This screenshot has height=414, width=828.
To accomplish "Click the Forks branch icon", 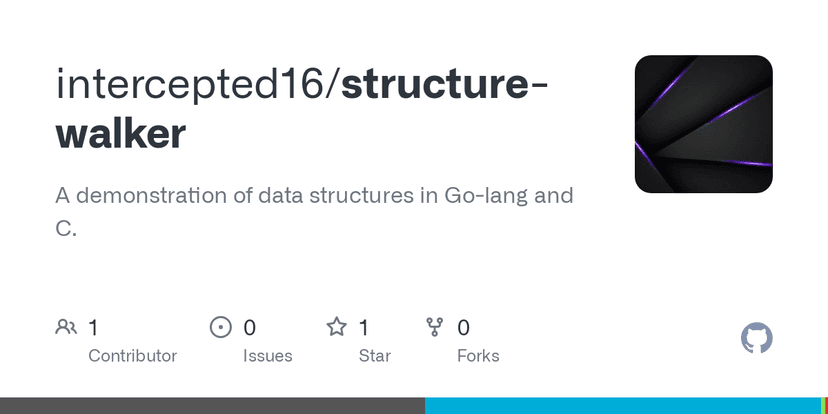I will 435,327.
